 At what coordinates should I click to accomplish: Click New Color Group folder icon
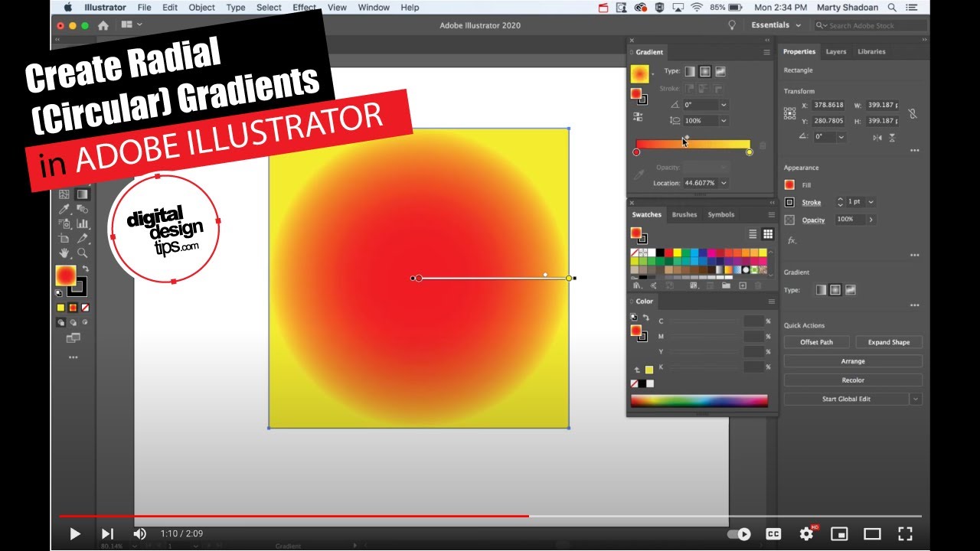pos(726,285)
